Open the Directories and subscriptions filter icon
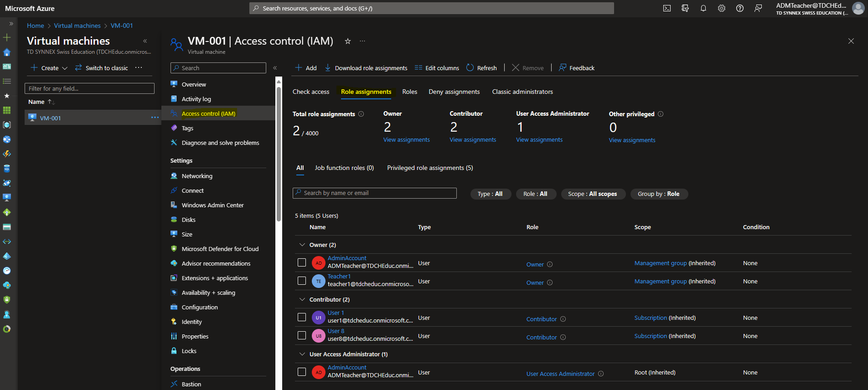Screen dimensions: 868x390 click(x=685, y=8)
